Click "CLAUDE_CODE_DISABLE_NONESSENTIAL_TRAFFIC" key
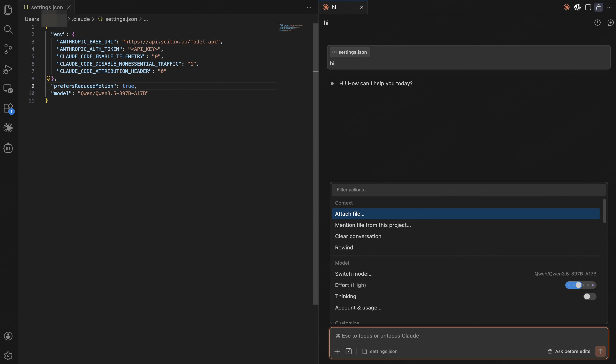 coord(119,64)
